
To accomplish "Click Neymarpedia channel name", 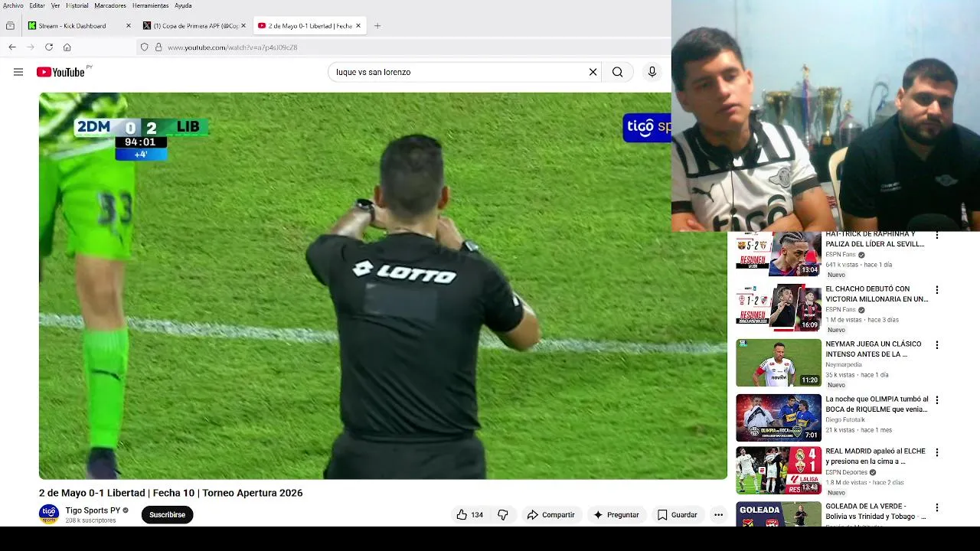I will pyautogui.click(x=844, y=365).
